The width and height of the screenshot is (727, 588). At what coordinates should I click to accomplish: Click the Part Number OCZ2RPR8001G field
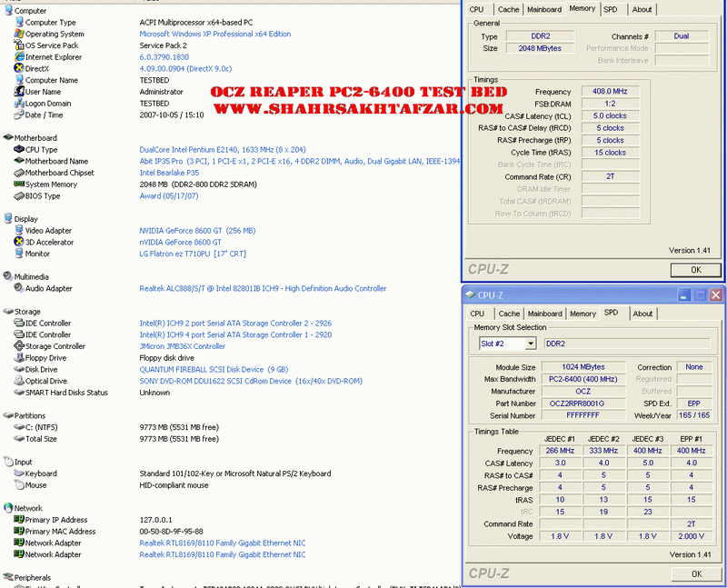(583, 404)
